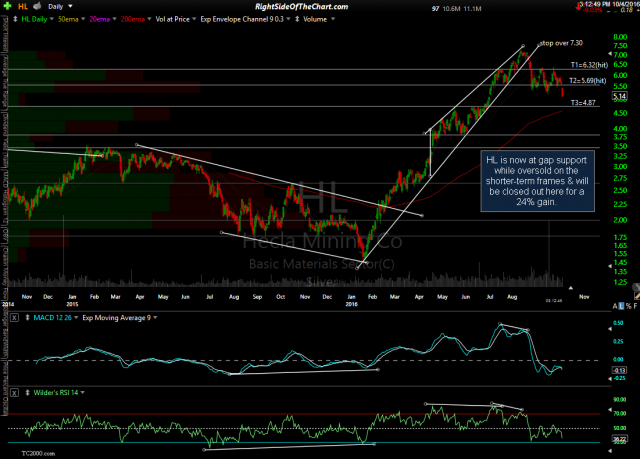The image size is (640, 459).
Task: Click the RightSideOfTheChart.com title text
Action: [301, 7]
